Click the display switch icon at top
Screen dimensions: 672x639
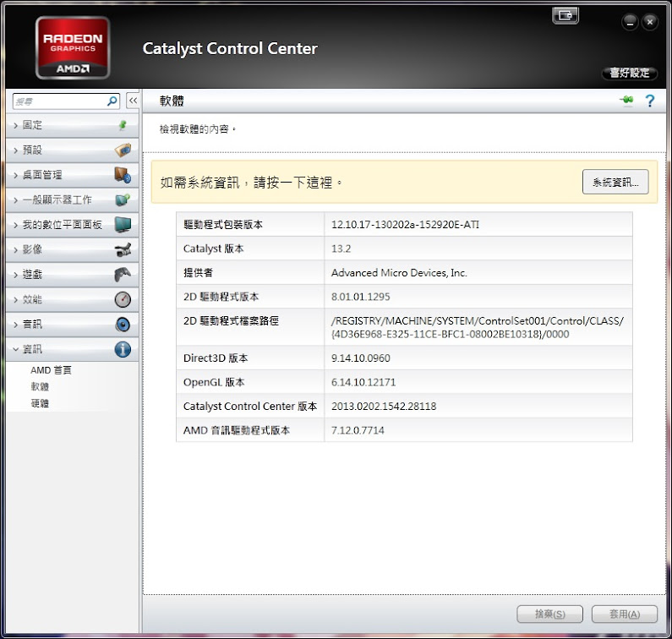pyautogui.click(x=565, y=16)
